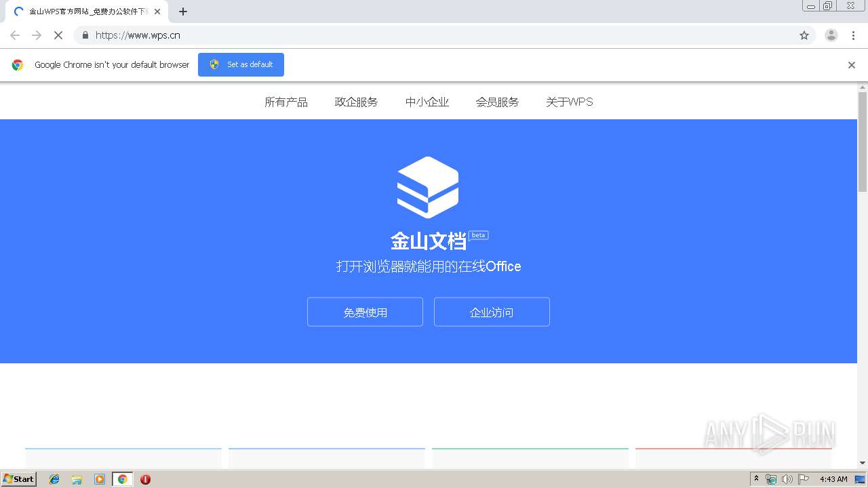The image size is (868, 488).
Task: Open a new tab with the plus button
Action: click(x=183, y=12)
